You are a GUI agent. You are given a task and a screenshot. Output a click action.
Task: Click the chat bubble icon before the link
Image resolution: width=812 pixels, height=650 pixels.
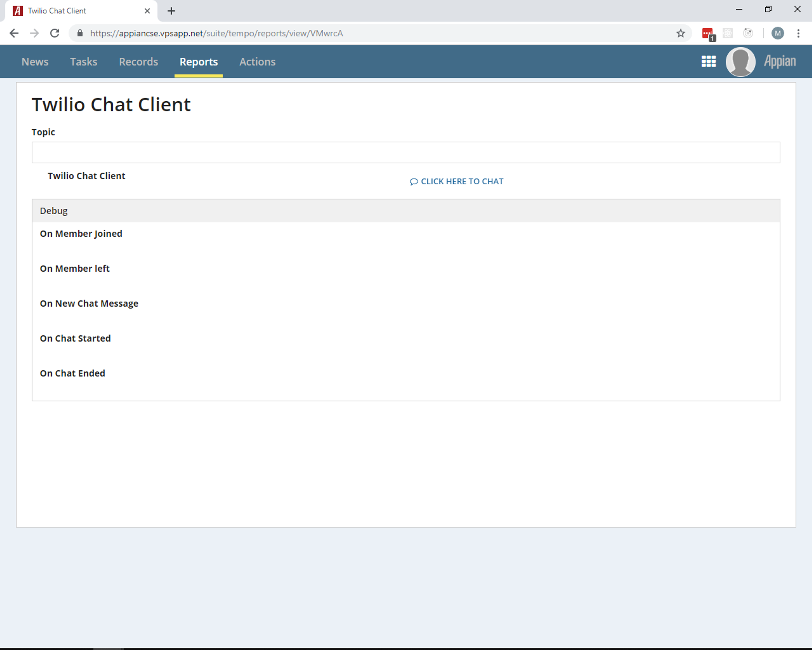pyautogui.click(x=414, y=182)
